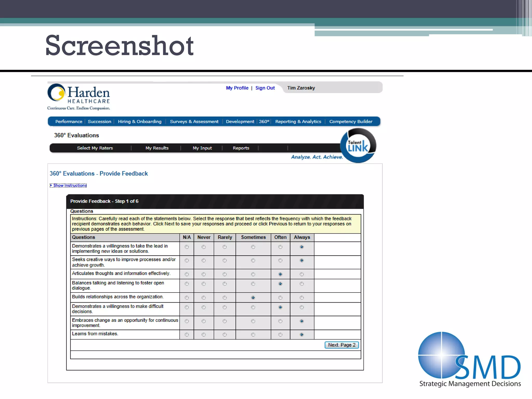Viewport: 532px width, 399px height.
Task: Open the Hiring & Onboarding menu
Action: [139, 122]
